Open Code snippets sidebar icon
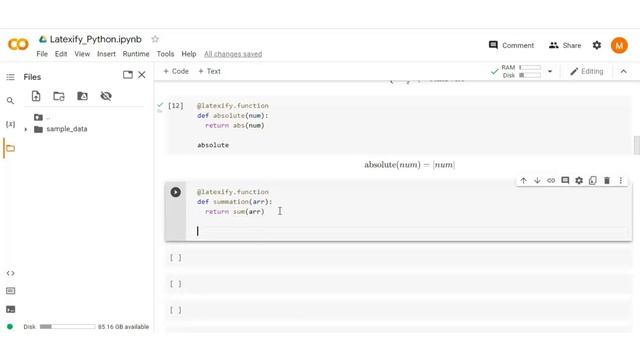The image size is (640, 360). pyautogui.click(x=10, y=273)
